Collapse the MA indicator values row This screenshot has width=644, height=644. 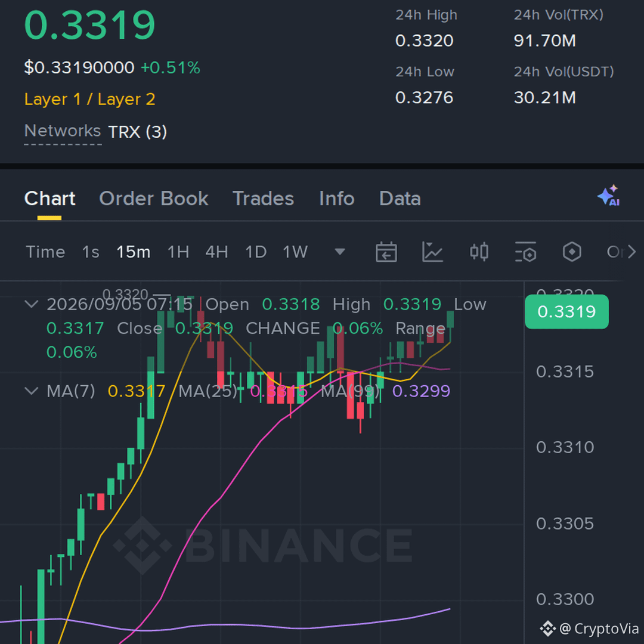pos(31,391)
